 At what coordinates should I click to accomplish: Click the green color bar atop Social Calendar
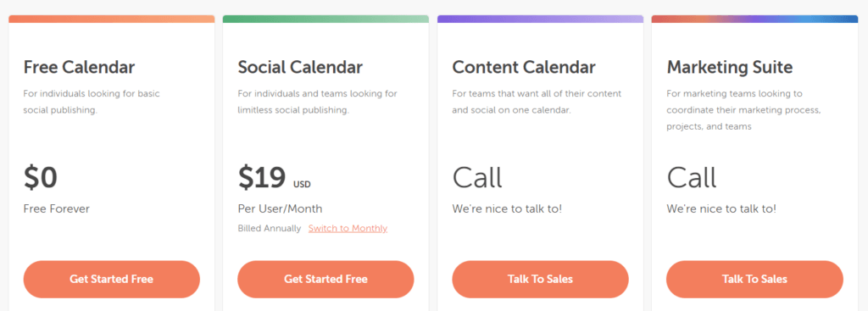(x=325, y=19)
